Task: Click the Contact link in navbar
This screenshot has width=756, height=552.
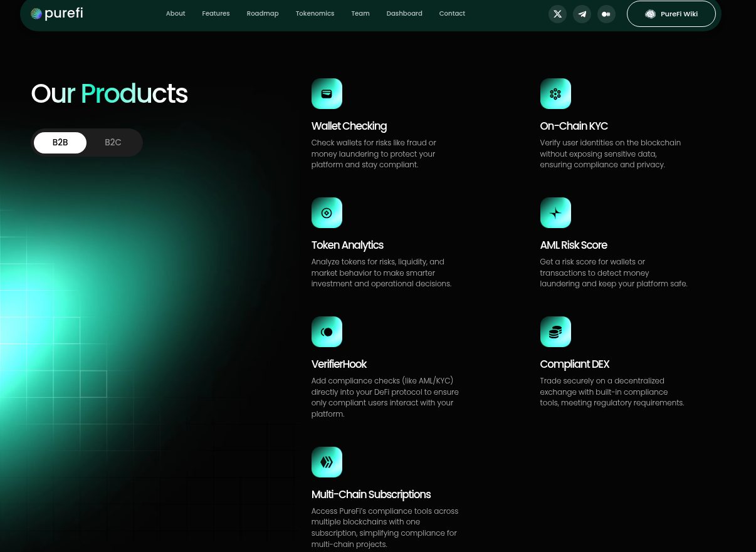Action: pyautogui.click(x=452, y=14)
